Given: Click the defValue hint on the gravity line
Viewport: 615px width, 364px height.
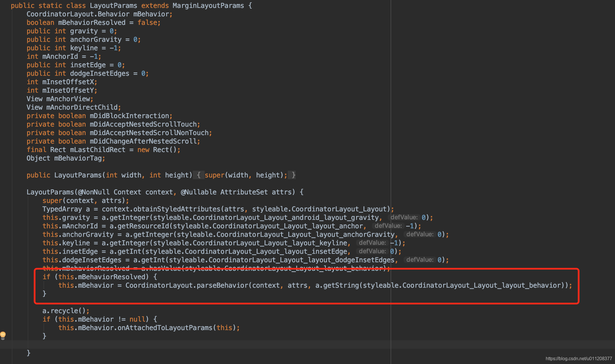Looking at the screenshot, I should [x=404, y=217].
